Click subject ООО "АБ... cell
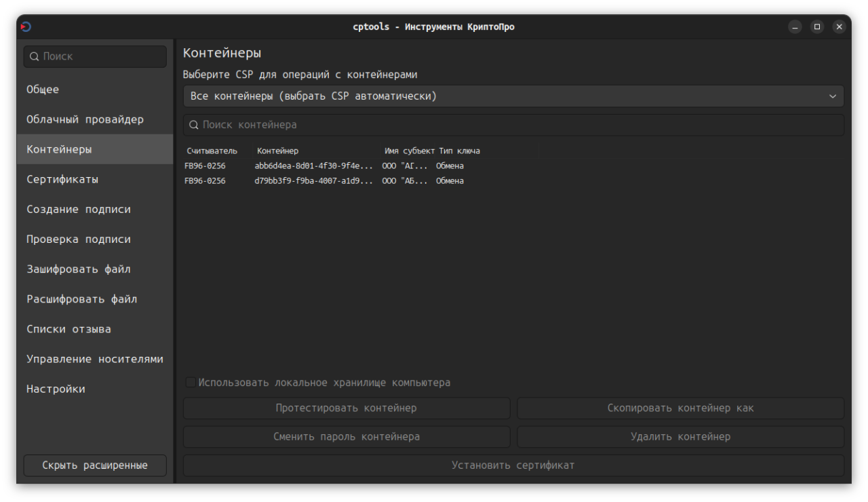This screenshot has height=502, width=868. (x=405, y=181)
